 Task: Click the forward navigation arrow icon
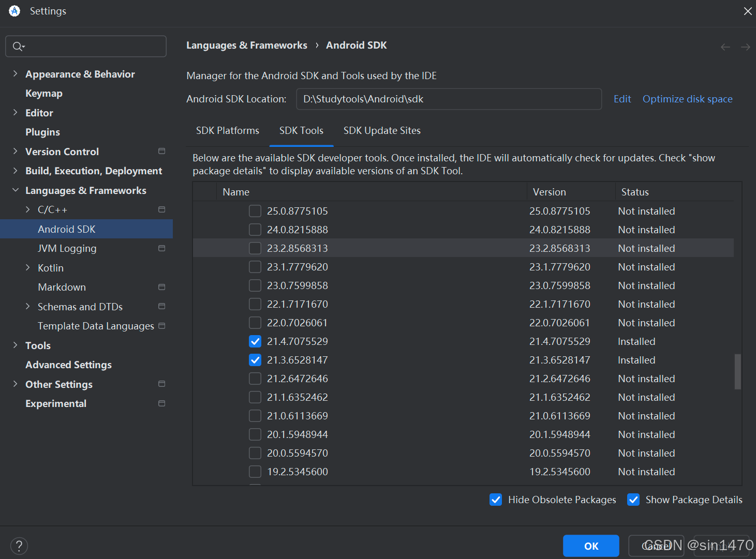click(745, 47)
